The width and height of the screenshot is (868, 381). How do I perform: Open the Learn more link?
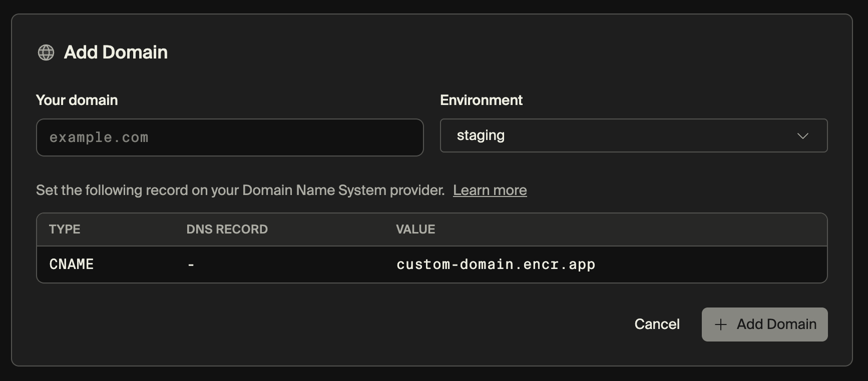(x=490, y=190)
